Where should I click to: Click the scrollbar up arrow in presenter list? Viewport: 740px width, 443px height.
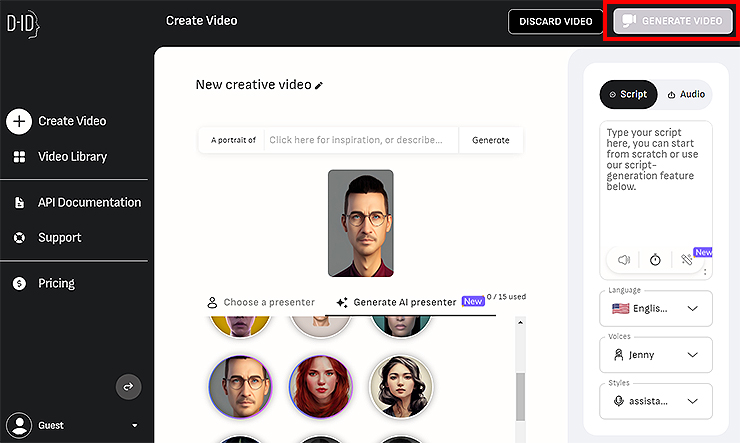click(x=521, y=323)
